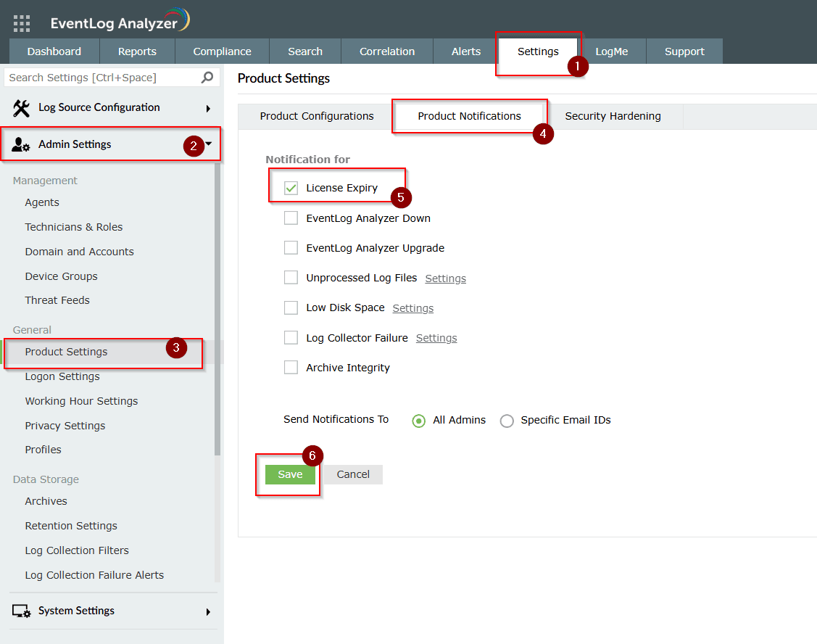Check the Log Collector Failure box
Screen dimensions: 817x644
pyautogui.click(x=291, y=337)
